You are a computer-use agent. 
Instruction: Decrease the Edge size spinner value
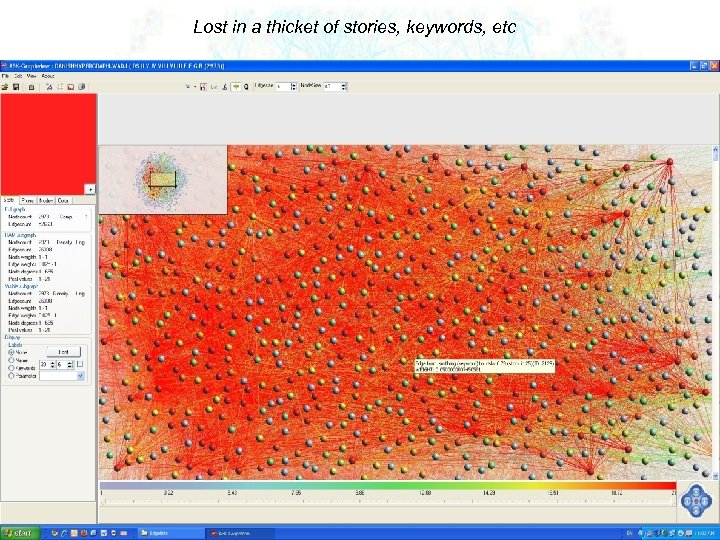[x=294, y=88]
